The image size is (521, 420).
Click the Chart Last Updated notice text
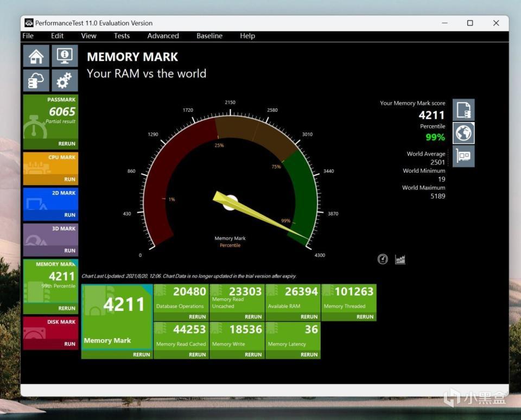point(189,276)
